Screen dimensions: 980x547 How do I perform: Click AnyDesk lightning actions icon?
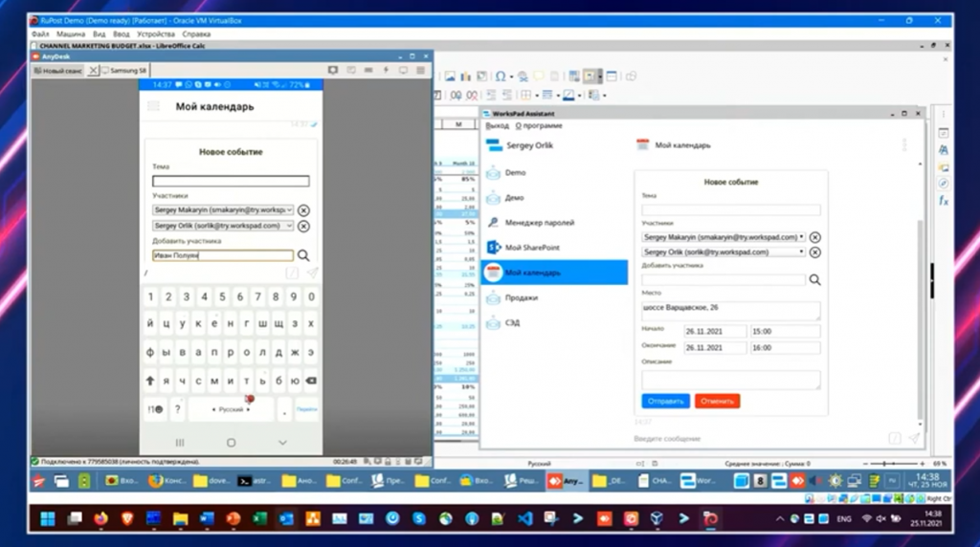[x=387, y=71]
